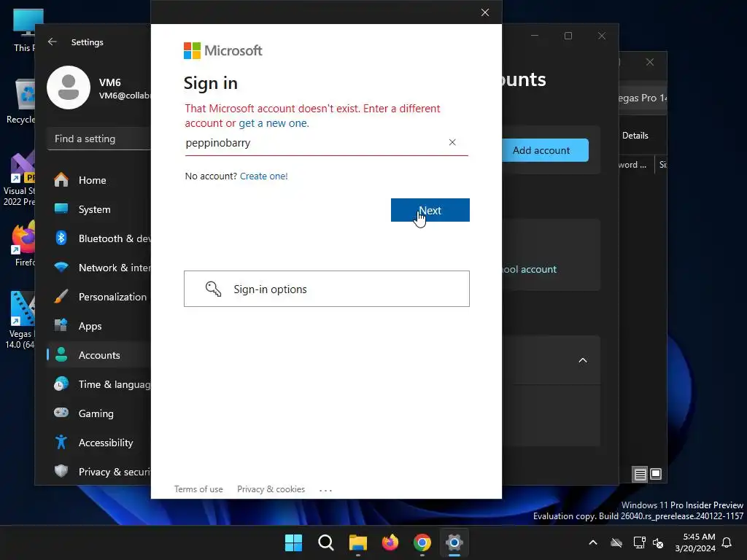The width and height of the screenshot is (747, 560).
Task: Open Privacy & cookies link
Action: tap(271, 489)
